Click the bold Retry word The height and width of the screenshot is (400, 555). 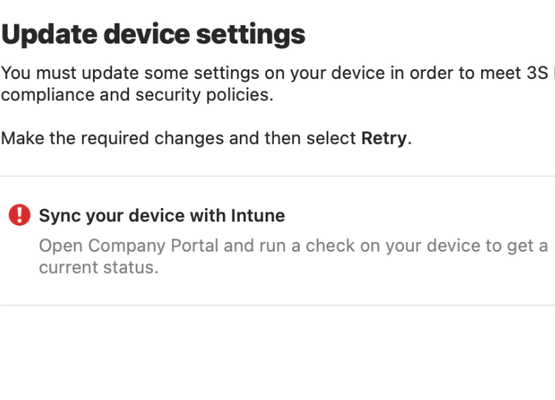tap(384, 138)
